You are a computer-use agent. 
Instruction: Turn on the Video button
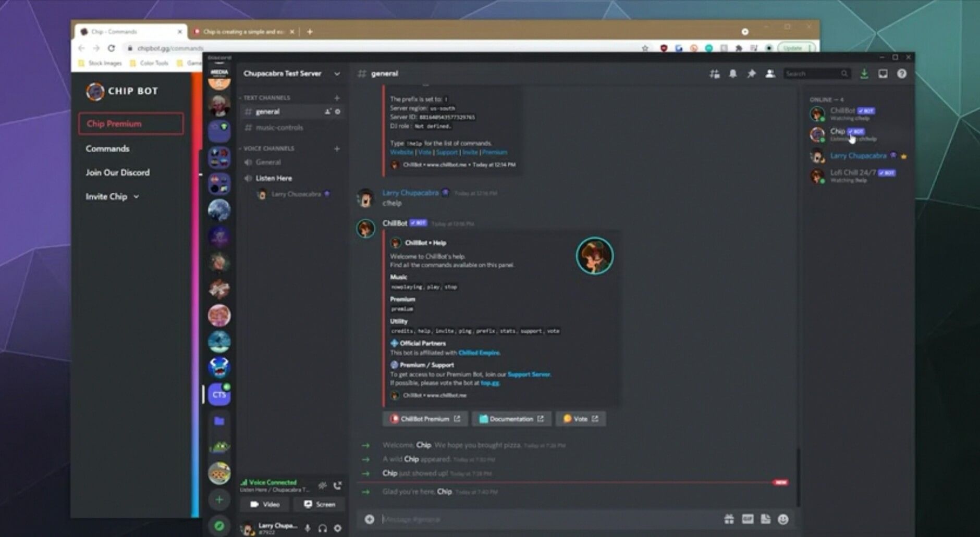(265, 504)
